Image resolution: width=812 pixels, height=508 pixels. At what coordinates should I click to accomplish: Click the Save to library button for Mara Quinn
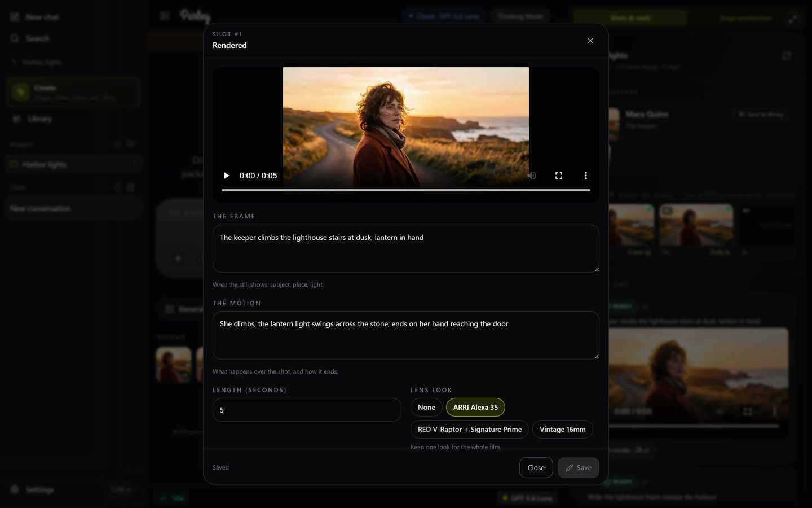[761, 114]
